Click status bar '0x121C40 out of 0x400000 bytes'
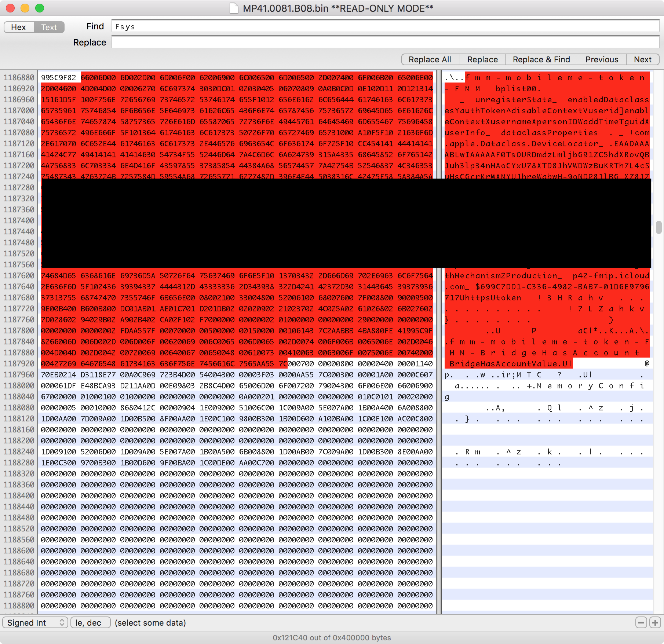The height and width of the screenshot is (644, 664). [x=332, y=638]
